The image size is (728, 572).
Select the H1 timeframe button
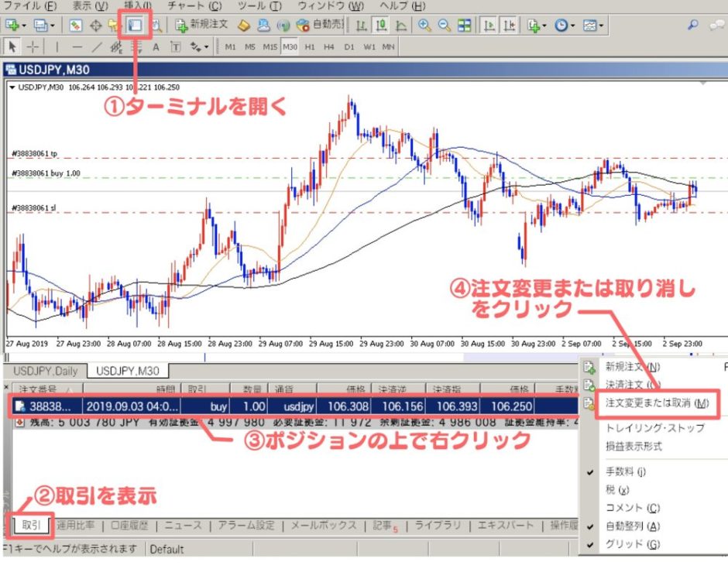click(310, 46)
